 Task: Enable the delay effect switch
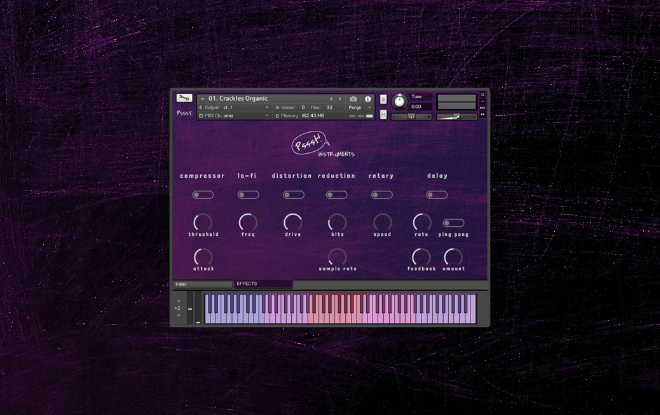click(x=436, y=195)
